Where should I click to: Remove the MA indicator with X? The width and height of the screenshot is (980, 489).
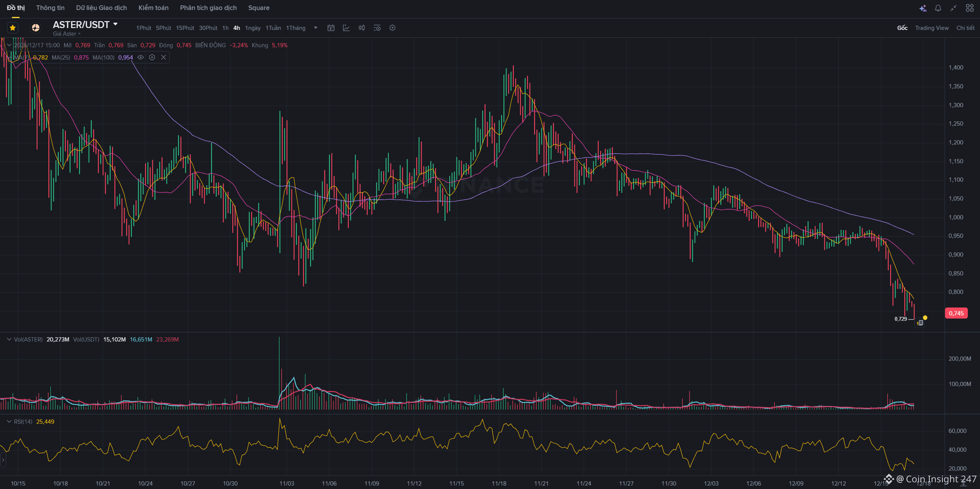coord(164,57)
